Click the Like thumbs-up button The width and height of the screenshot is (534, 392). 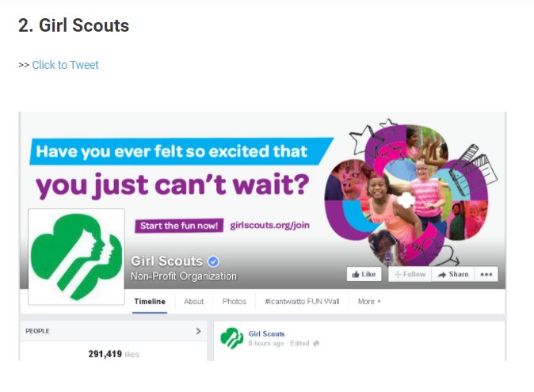coord(364,274)
